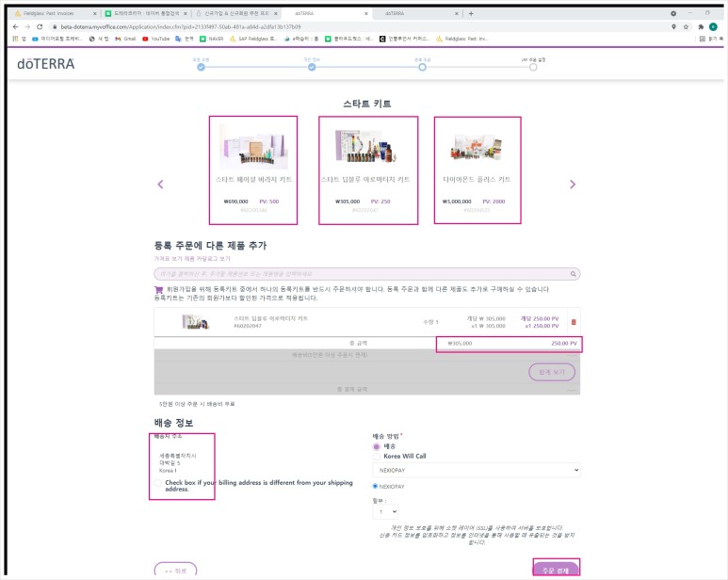This screenshot has height=580, width=728.
Task: Click the total amount ₩305,000
Action: (x=460, y=344)
